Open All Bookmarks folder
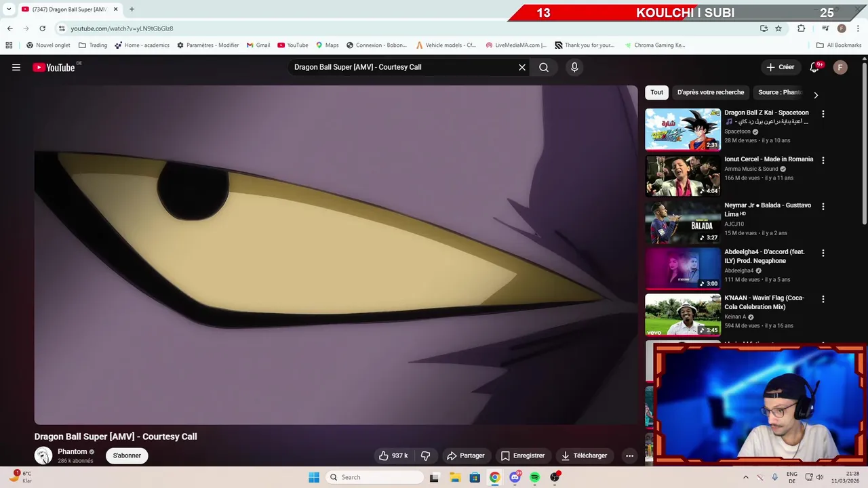 point(839,45)
